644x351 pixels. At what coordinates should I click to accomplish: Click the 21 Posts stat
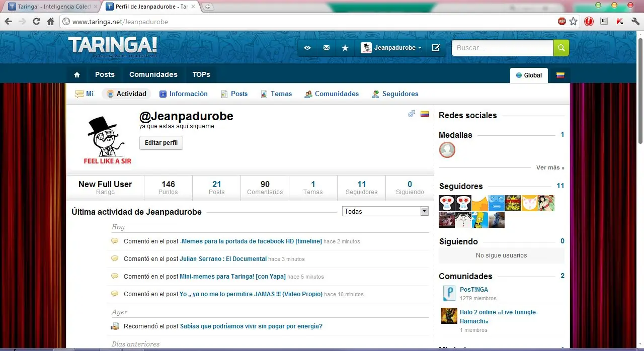[216, 188]
